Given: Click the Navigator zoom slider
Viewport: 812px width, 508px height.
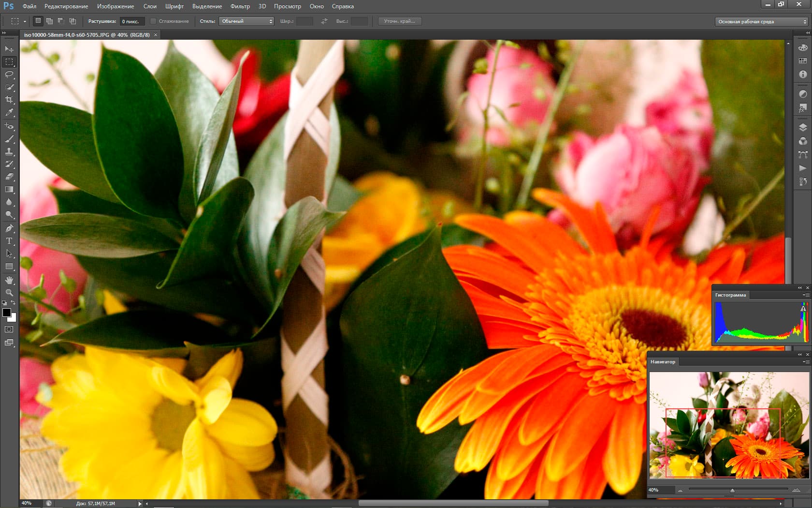Looking at the screenshot, I should click(732, 490).
